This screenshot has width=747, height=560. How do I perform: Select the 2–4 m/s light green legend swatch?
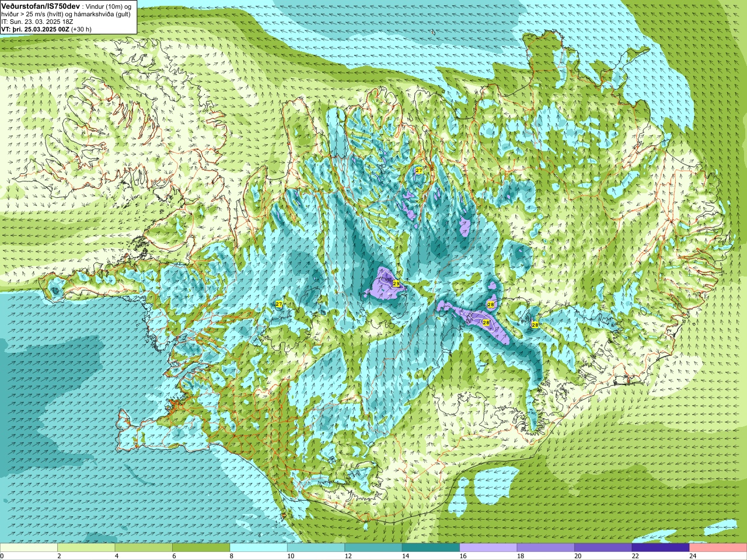pos(86,548)
